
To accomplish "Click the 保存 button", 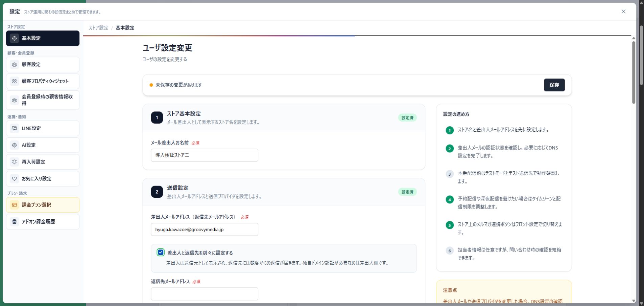I will pyautogui.click(x=554, y=85).
